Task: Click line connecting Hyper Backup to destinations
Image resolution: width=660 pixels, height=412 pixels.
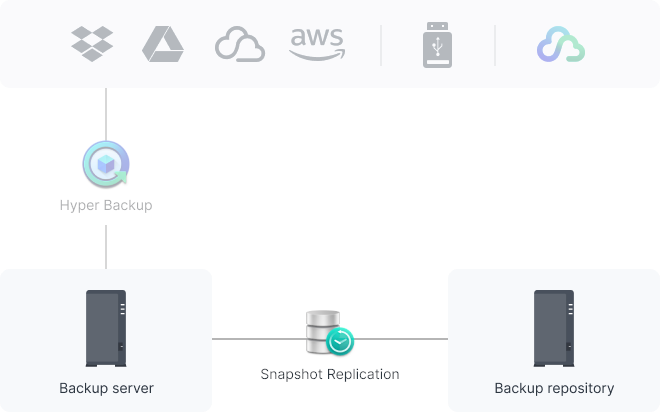Action: tap(106, 114)
